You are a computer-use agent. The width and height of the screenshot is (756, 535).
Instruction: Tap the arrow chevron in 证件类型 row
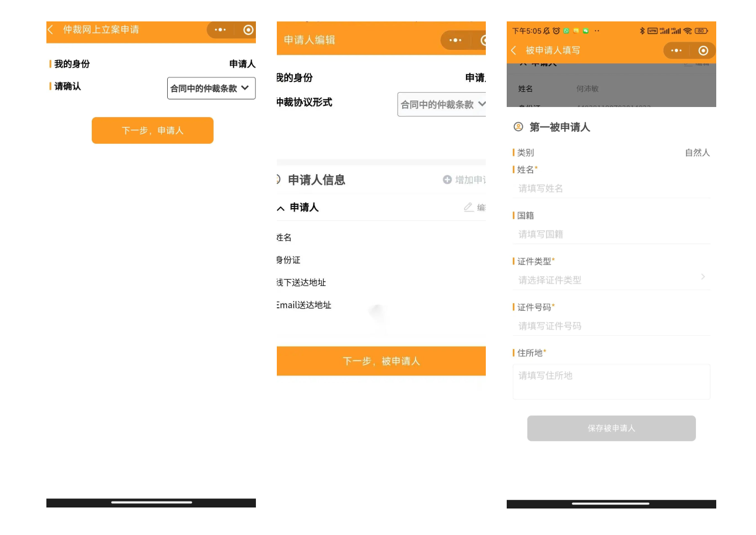pos(703,277)
